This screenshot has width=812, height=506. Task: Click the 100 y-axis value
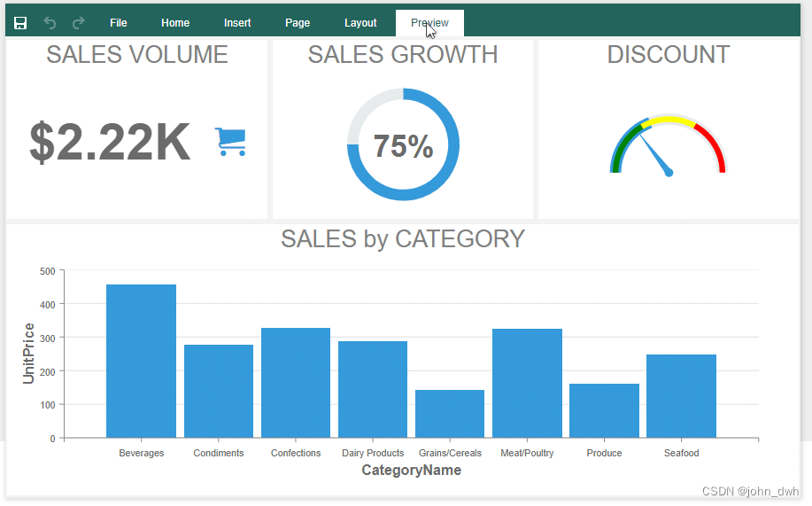(48, 405)
